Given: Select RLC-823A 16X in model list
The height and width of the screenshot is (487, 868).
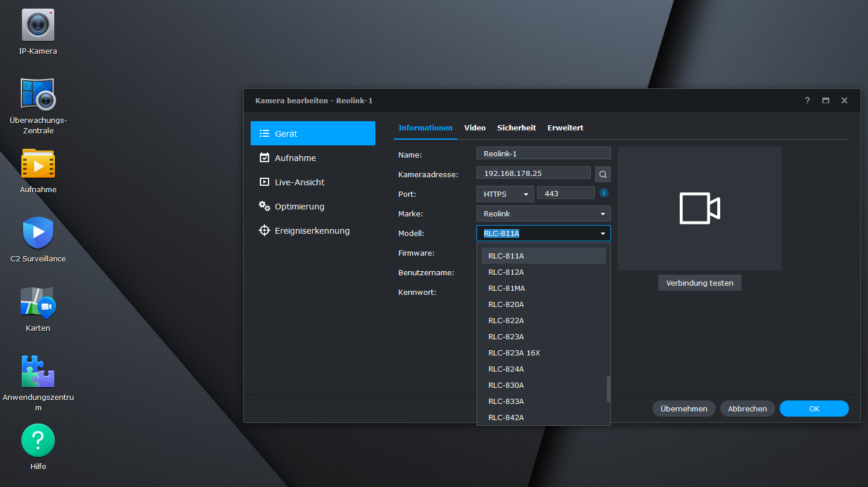Looking at the screenshot, I should tap(543, 353).
